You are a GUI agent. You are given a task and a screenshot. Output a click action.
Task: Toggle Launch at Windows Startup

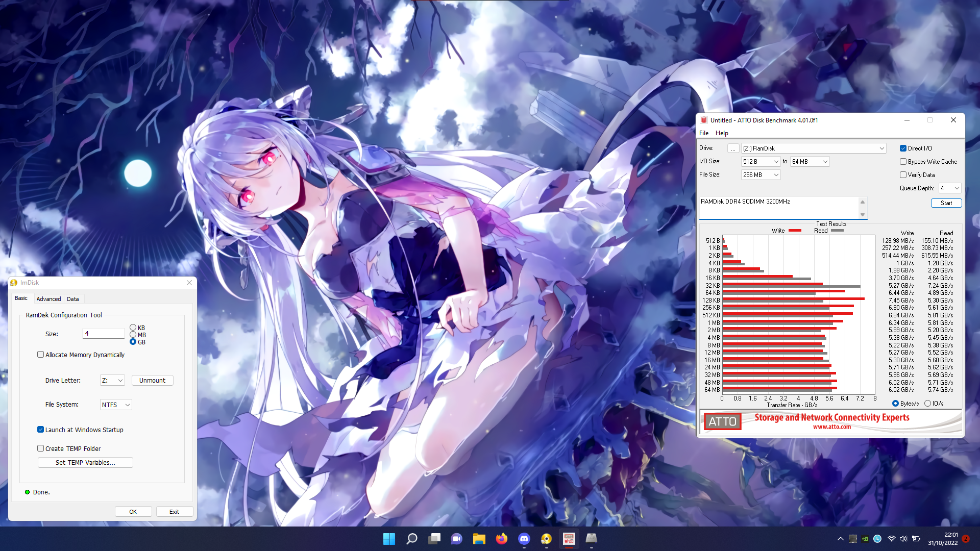click(40, 430)
